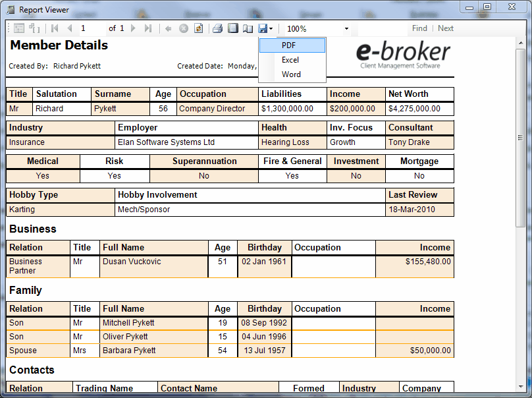Choose PDF export format
This screenshot has width=532, height=398.
point(292,45)
